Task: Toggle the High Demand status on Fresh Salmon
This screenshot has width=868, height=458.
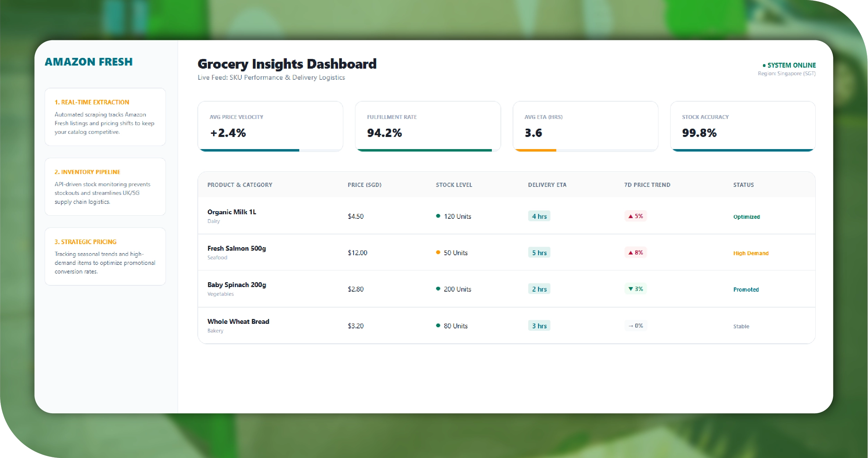Action: coord(751,253)
